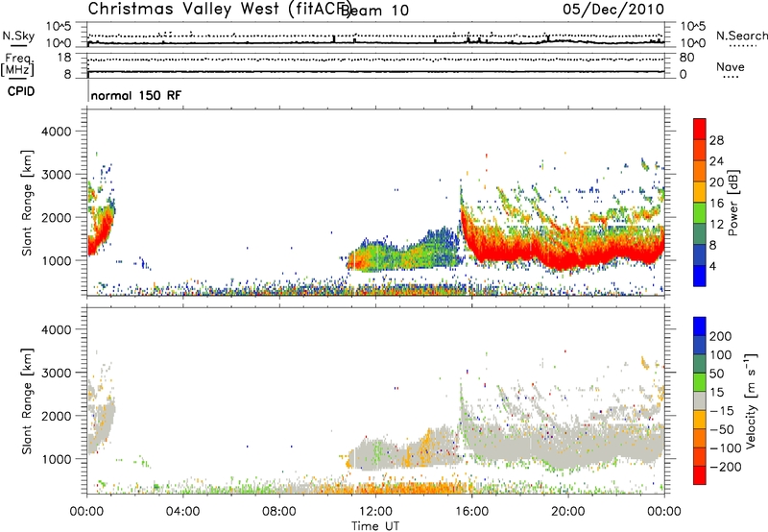768x532 pixels.
Task: Click the "normal 150 RF" CPID text
Action: pyautogui.click(x=135, y=95)
